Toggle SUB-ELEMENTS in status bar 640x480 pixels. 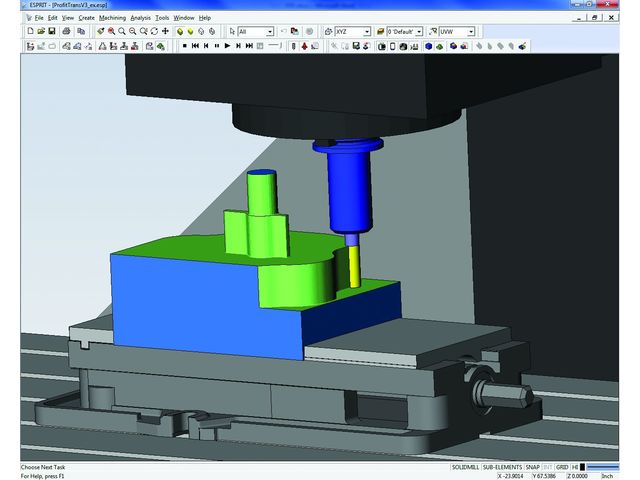[x=501, y=467]
